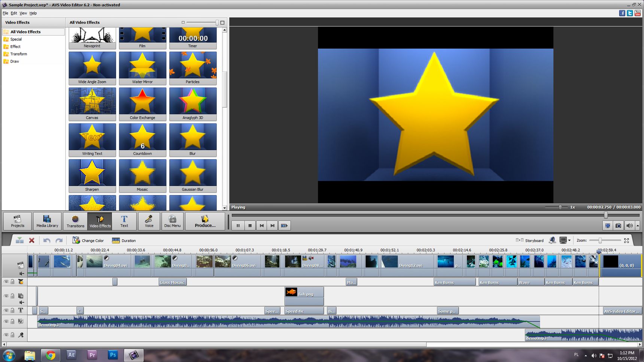Open the Media Library
644x362 pixels.
[47, 221]
